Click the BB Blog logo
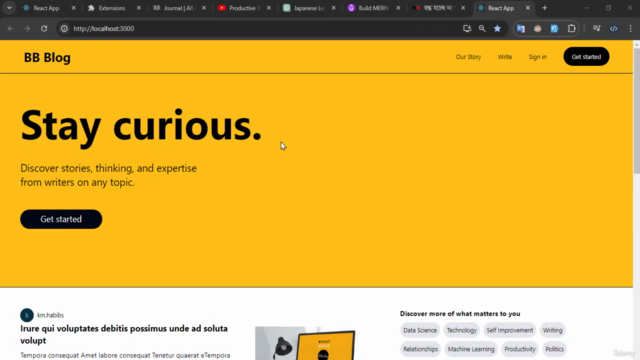 tap(47, 58)
